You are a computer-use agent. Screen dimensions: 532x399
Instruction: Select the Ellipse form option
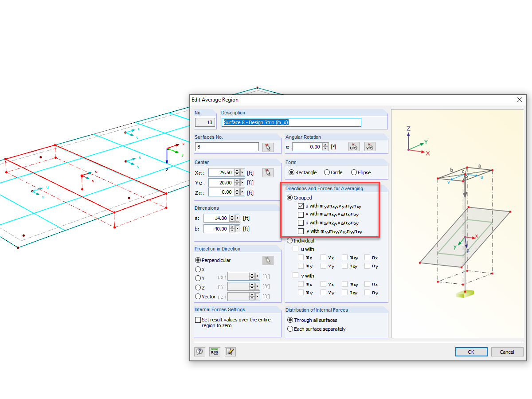tap(354, 172)
